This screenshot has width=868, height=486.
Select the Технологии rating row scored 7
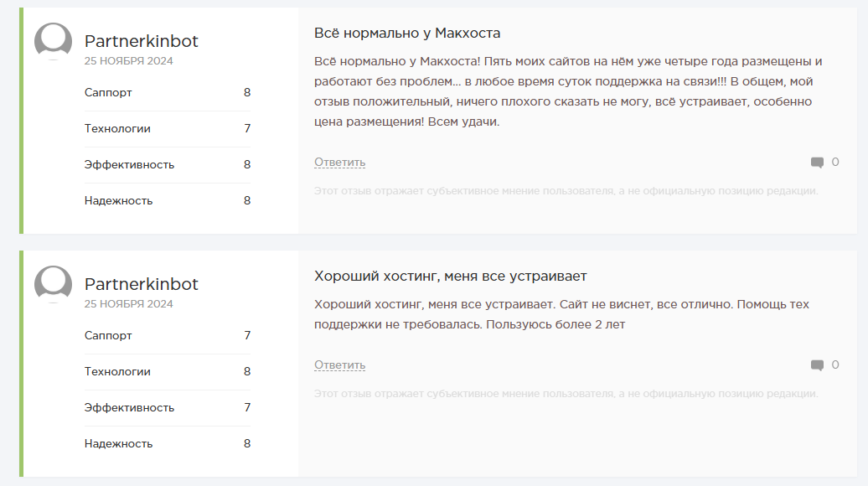click(x=167, y=128)
